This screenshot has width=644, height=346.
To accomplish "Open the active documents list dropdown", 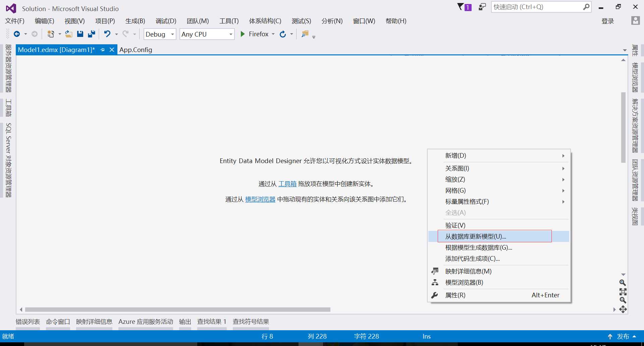I will (x=625, y=50).
